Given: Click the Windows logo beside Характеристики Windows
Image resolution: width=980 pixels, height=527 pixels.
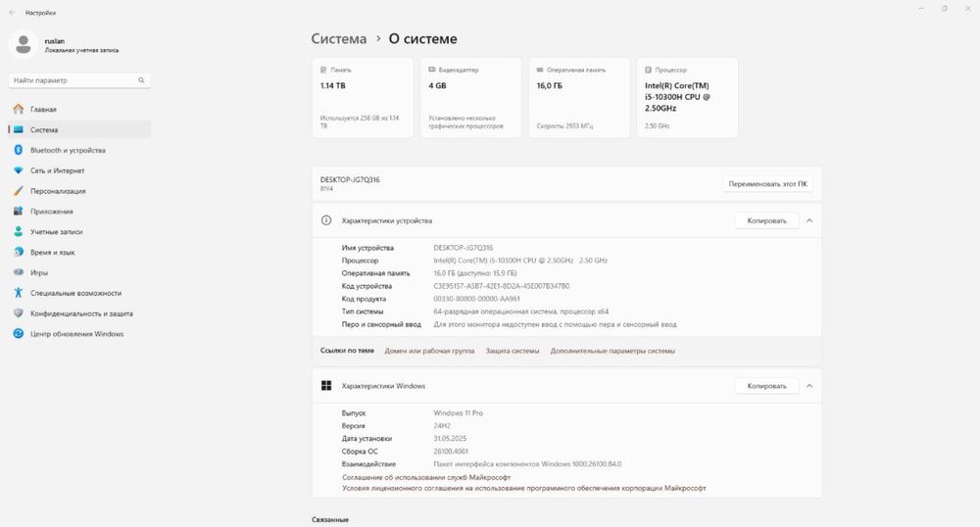Looking at the screenshot, I should (x=326, y=386).
